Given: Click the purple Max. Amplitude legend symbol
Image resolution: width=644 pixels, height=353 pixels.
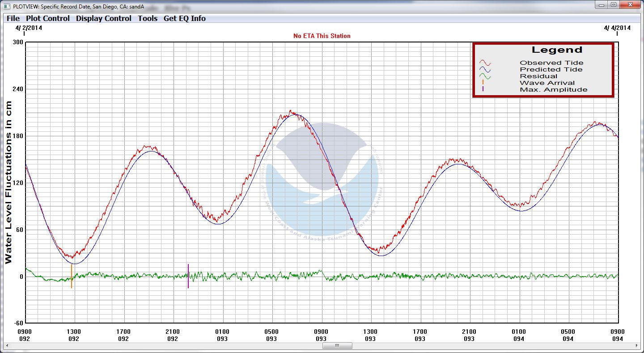Looking at the screenshot, I should coord(483,89).
